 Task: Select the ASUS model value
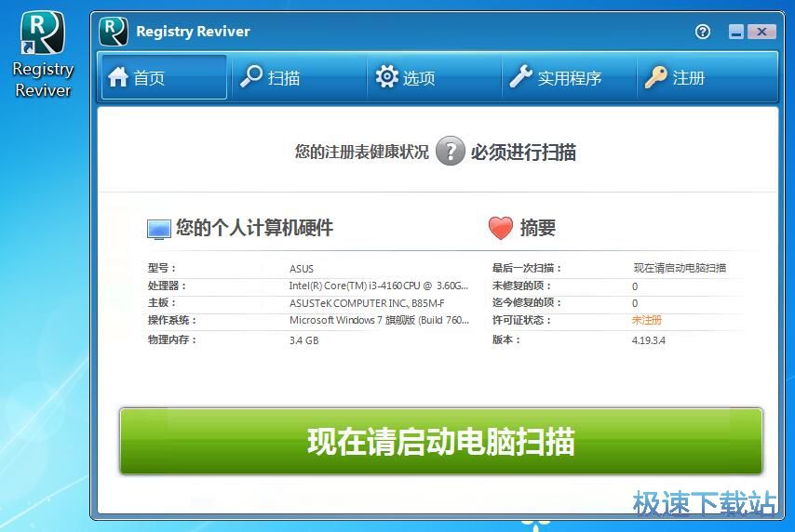click(x=302, y=269)
